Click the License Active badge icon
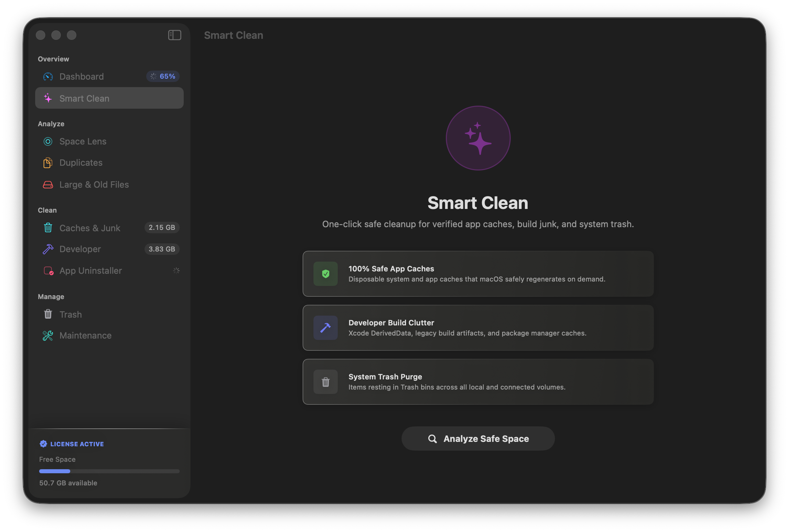789x532 pixels. (43, 444)
